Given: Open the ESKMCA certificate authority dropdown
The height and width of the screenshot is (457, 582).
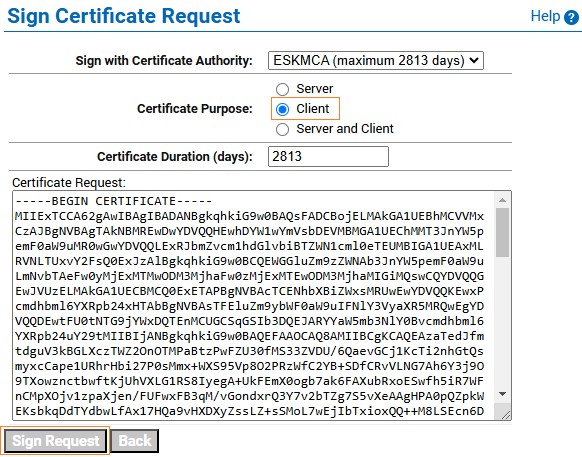Looking at the screenshot, I should click(x=376, y=61).
